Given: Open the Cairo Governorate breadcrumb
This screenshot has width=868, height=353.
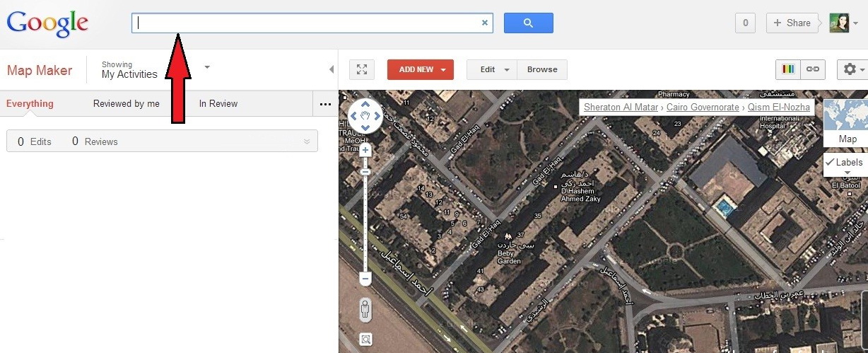Looking at the screenshot, I should point(702,108).
